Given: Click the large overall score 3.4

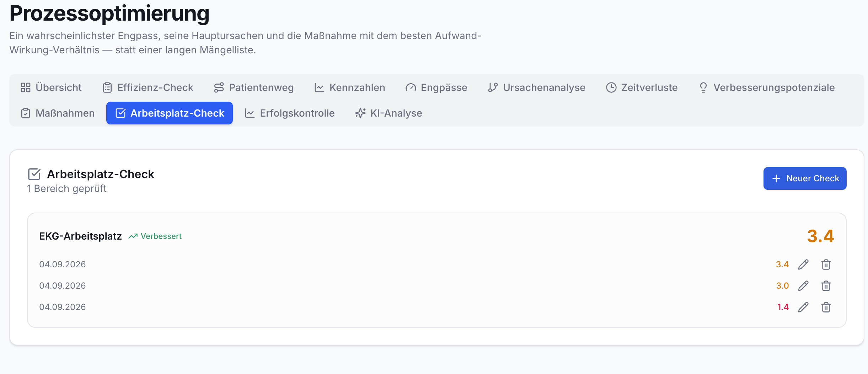Looking at the screenshot, I should click(x=820, y=236).
